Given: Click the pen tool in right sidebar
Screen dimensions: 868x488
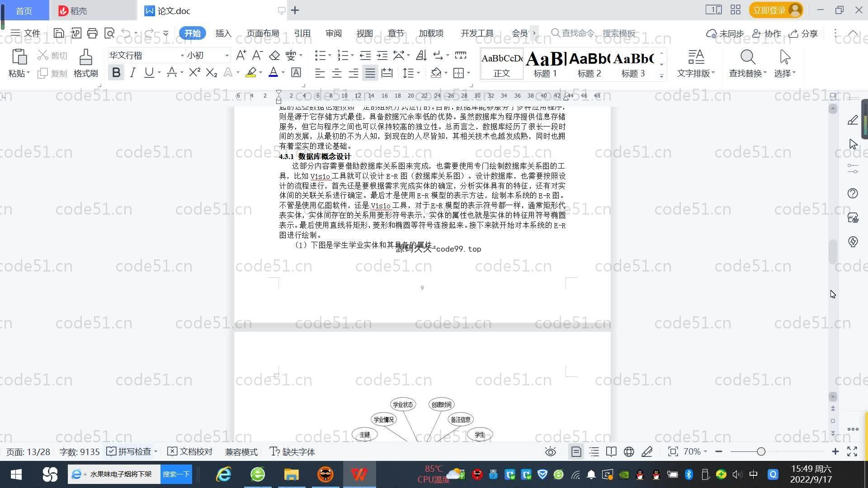Looking at the screenshot, I should pyautogui.click(x=853, y=120).
